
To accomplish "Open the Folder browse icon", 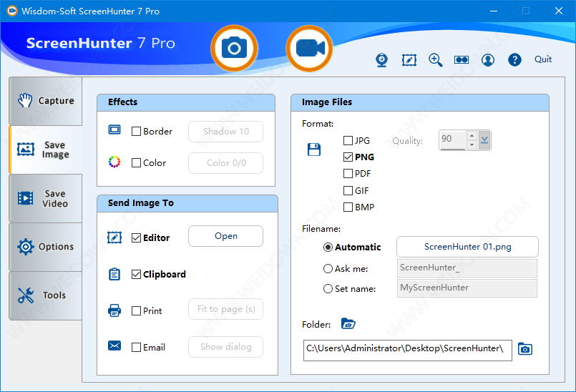I will pyautogui.click(x=348, y=323).
